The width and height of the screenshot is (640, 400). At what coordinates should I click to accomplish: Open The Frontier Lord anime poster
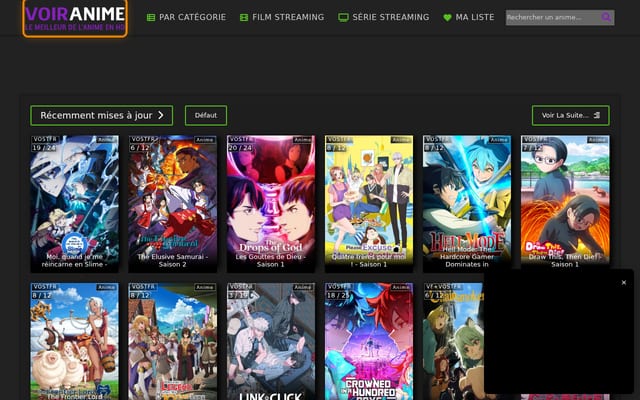pyautogui.click(x=75, y=341)
